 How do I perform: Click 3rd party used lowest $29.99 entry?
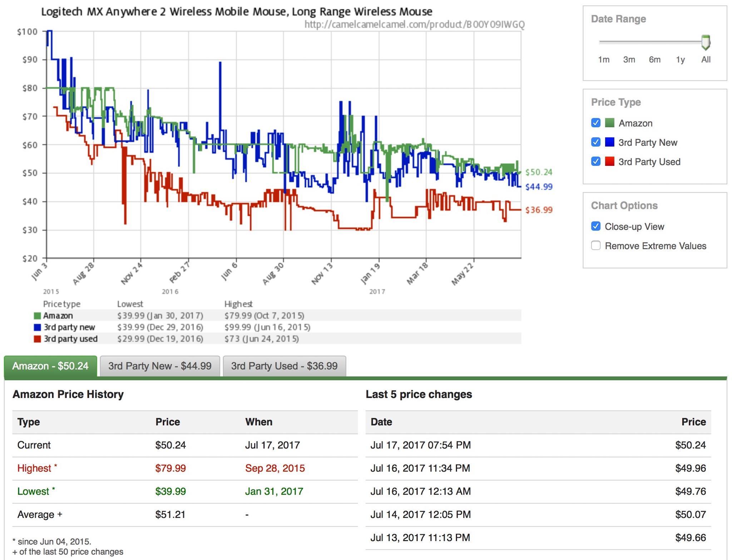tap(160, 339)
